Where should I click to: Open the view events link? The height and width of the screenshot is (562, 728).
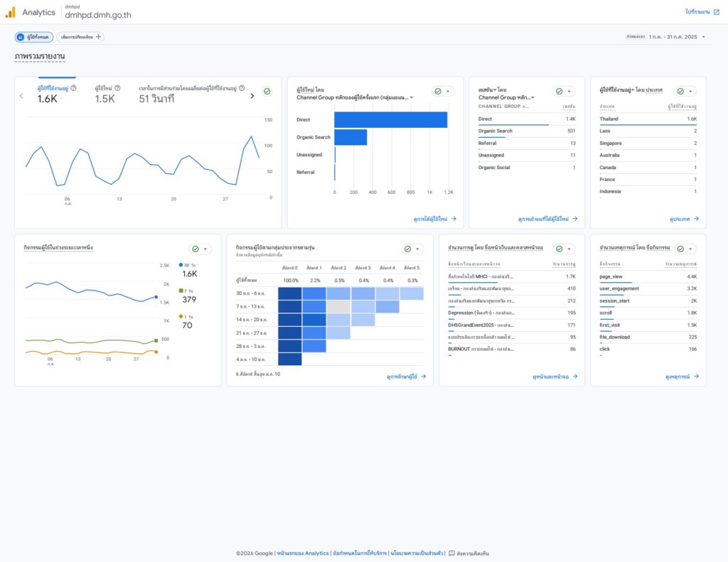click(x=682, y=377)
